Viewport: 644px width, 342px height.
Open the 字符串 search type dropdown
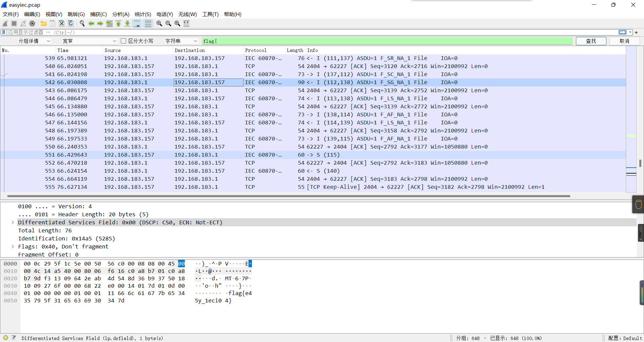181,41
